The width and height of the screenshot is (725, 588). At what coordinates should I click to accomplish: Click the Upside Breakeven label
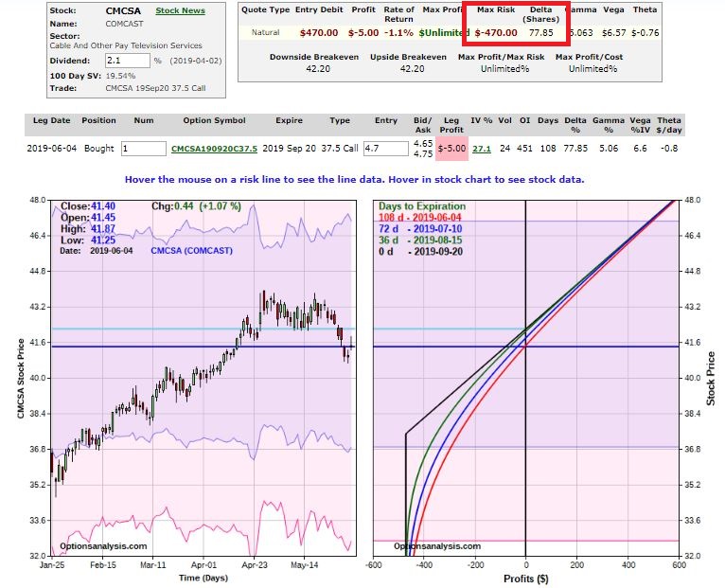pos(408,57)
